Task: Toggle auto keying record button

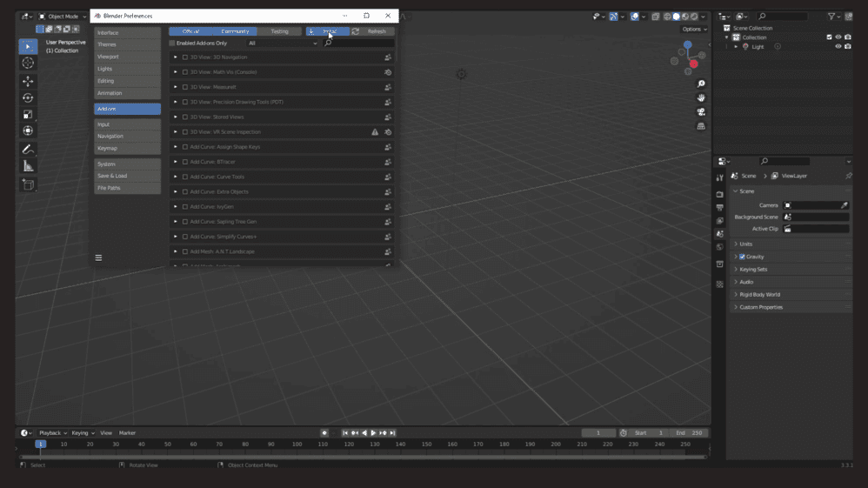Action: [324, 433]
